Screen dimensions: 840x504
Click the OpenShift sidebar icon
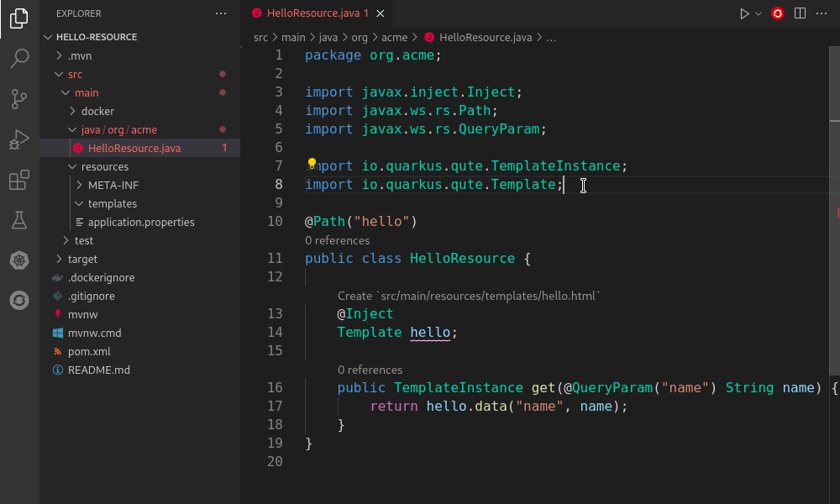tap(18, 300)
